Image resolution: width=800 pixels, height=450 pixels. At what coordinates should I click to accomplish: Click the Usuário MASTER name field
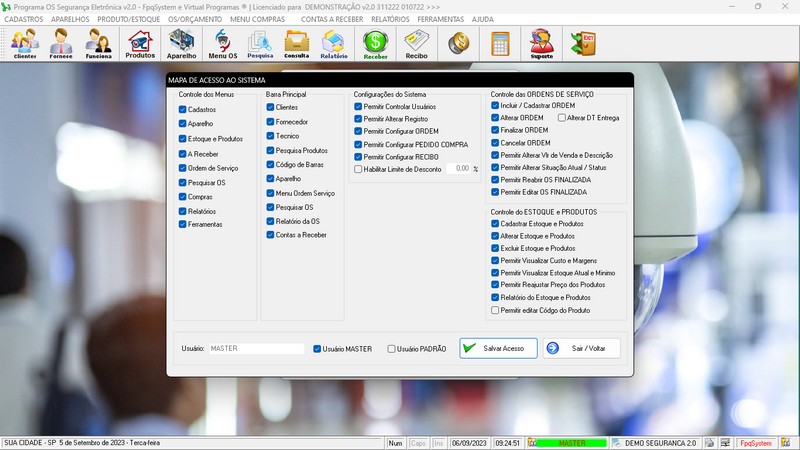(256, 348)
